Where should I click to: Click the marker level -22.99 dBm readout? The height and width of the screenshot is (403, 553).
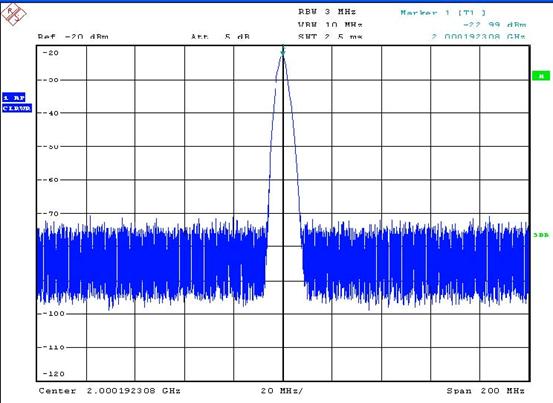tap(494, 25)
